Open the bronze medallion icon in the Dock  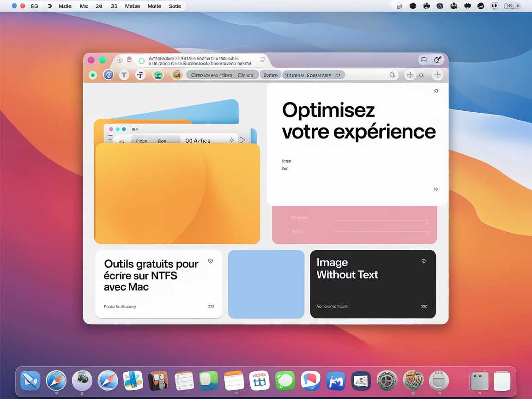[x=413, y=381]
